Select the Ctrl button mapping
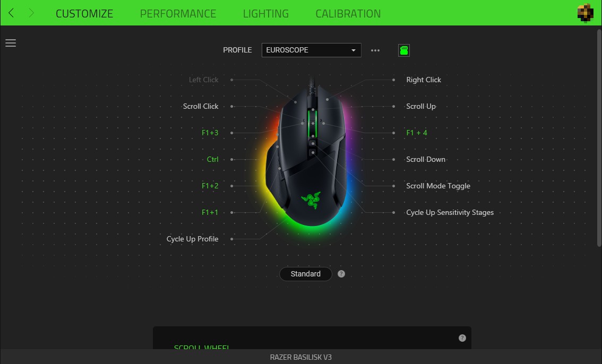This screenshot has width=602, height=364. 212,159
